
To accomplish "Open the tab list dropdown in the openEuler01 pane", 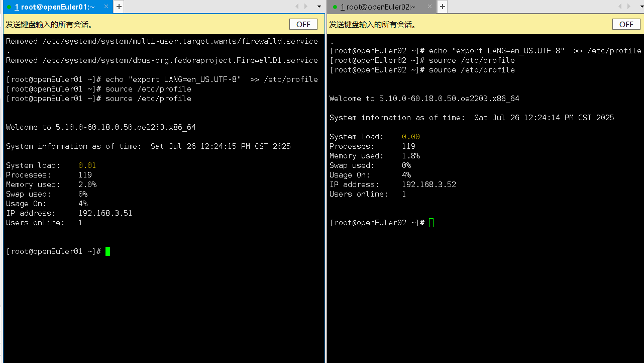I will (x=319, y=7).
